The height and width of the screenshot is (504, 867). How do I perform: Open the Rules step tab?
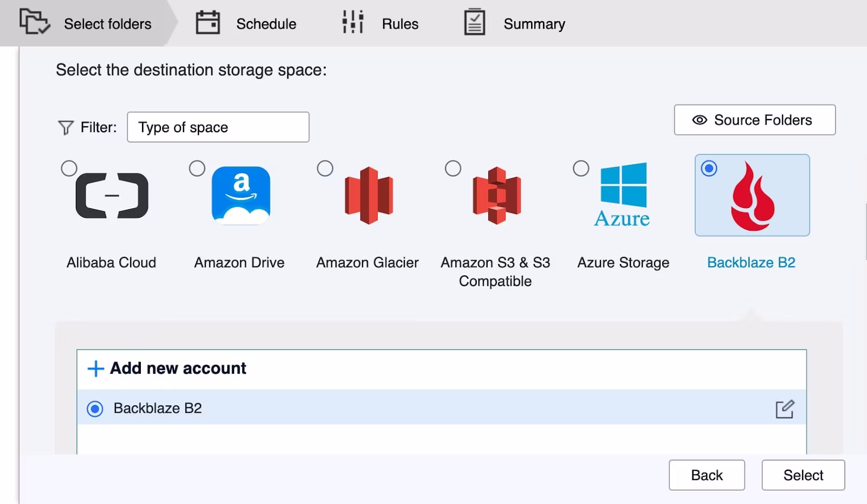click(380, 24)
